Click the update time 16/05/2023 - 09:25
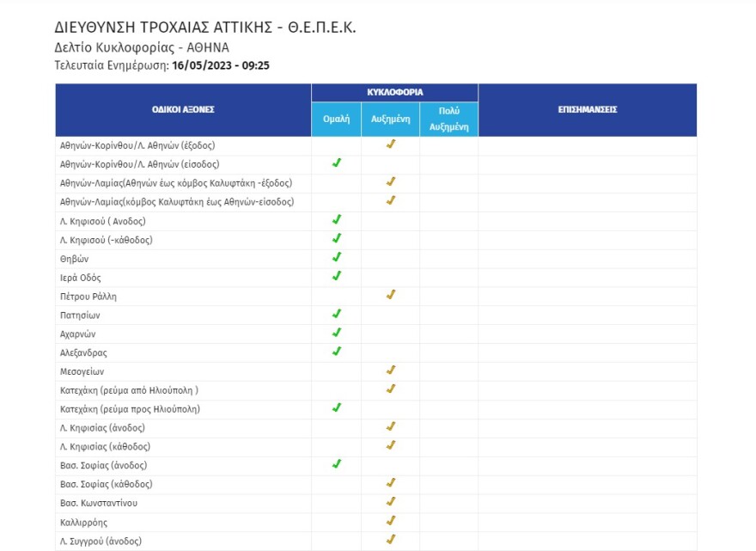The image size is (756, 551). (x=220, y=65)
